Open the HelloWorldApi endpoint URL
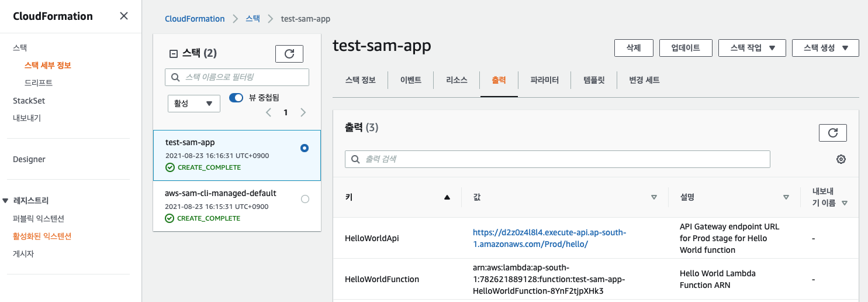Viewport: 868px width, 302px height. 549,238
